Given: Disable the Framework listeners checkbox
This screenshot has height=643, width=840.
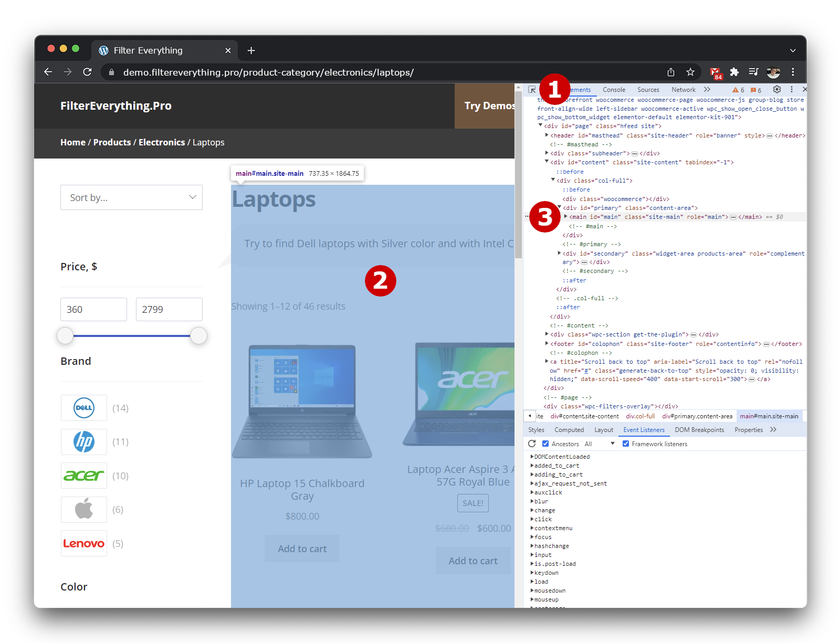Looking at the screenshot, I should (x=626, y=444).
